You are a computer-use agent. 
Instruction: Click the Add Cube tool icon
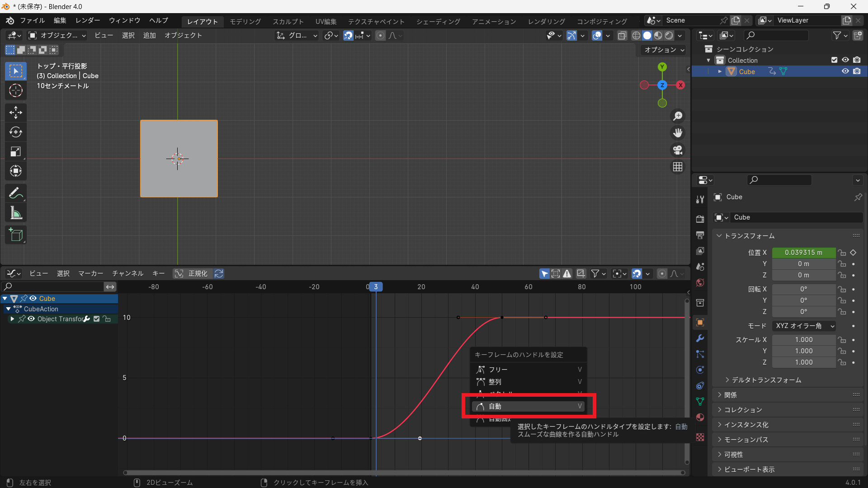pos(16,235)
